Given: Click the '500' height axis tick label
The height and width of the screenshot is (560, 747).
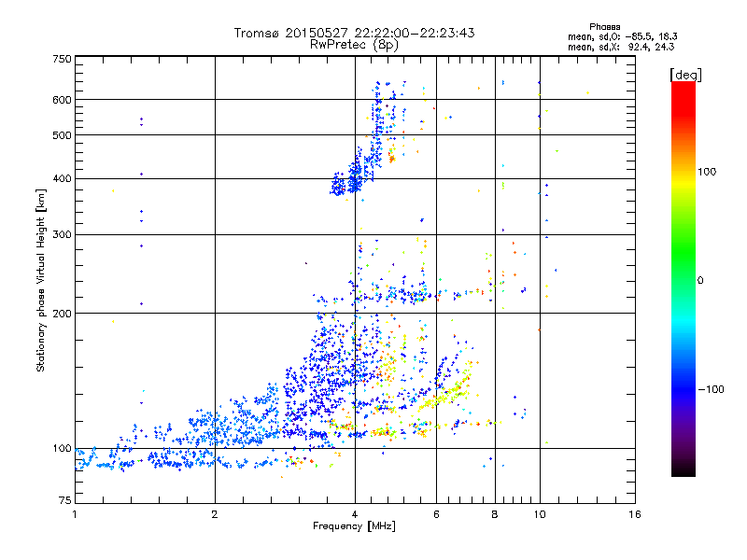Looking at the screenshot, I should (x=62, y=134).
